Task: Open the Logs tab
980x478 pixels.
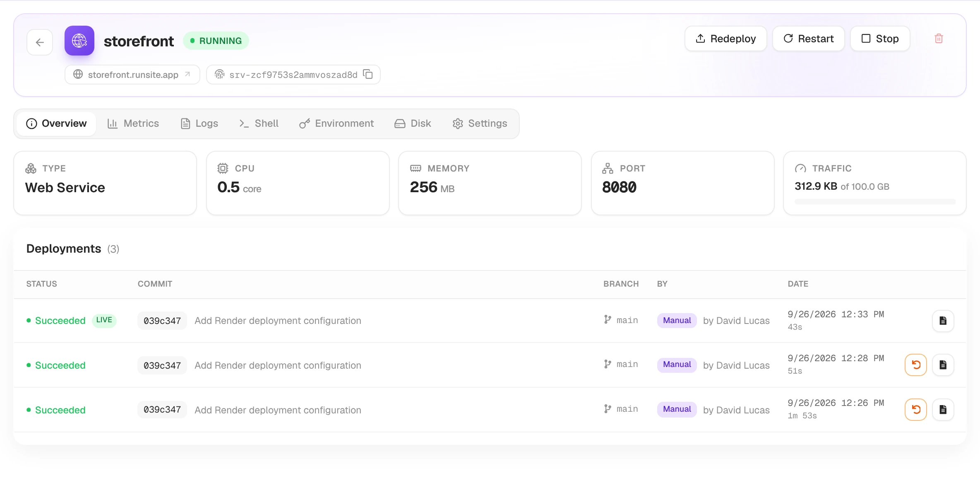Action: pyautogui.click(x=199, y=123)
